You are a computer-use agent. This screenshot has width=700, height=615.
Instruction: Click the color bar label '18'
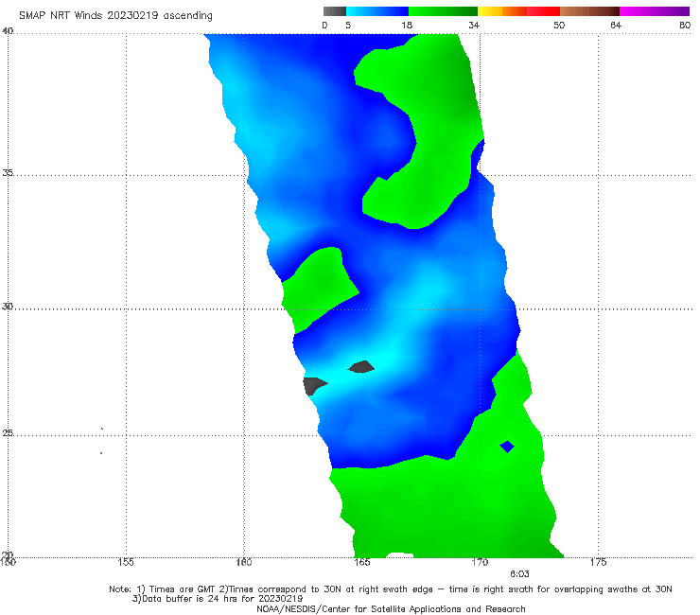point(407,26)
